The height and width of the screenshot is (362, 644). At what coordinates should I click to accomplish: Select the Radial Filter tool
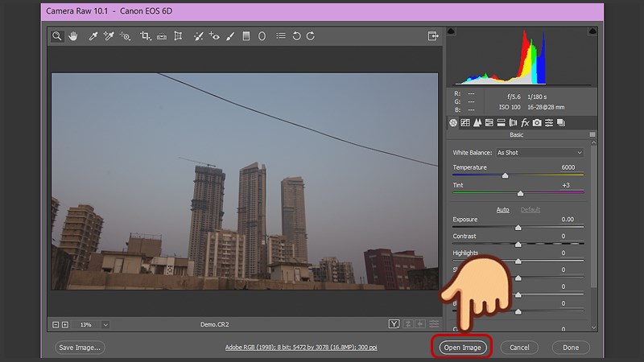pos(262,36)
